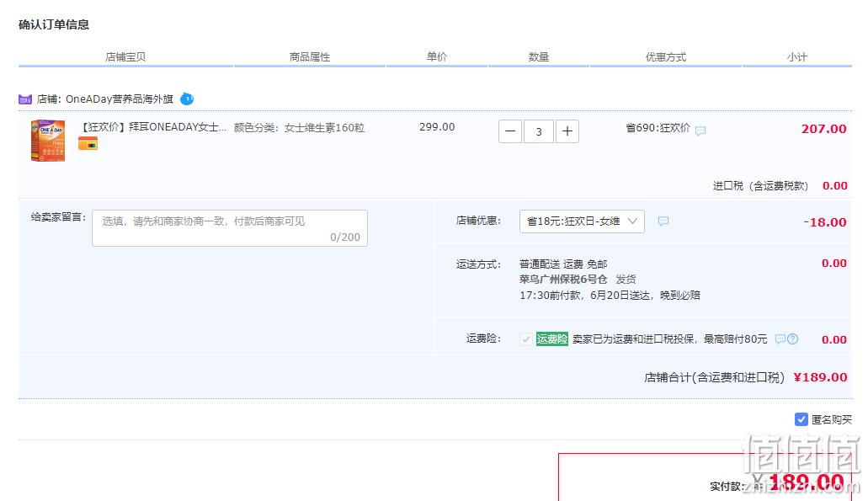Click the 确认订单信息 heading
868x501 pixels.
click(x=54, y=24)
